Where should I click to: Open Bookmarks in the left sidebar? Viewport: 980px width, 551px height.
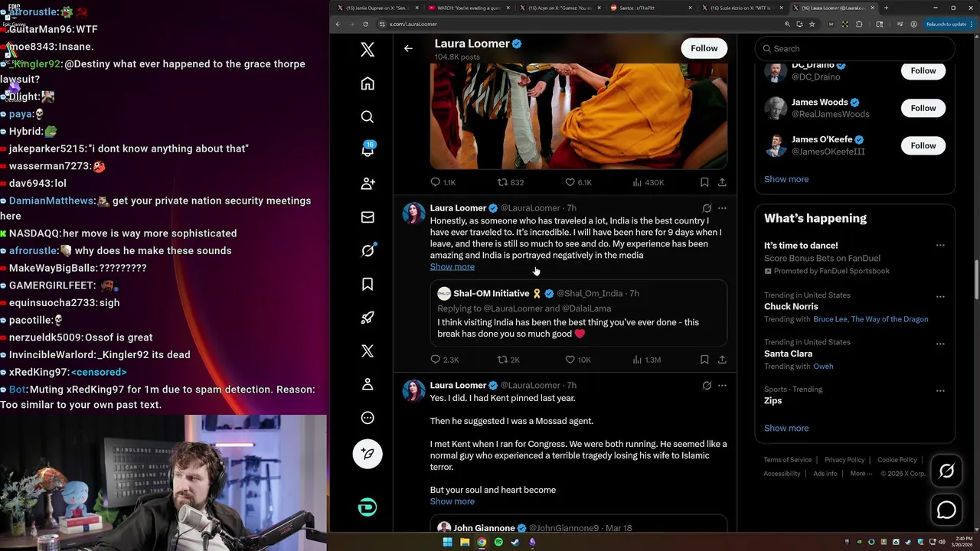[x=367, y=284]
